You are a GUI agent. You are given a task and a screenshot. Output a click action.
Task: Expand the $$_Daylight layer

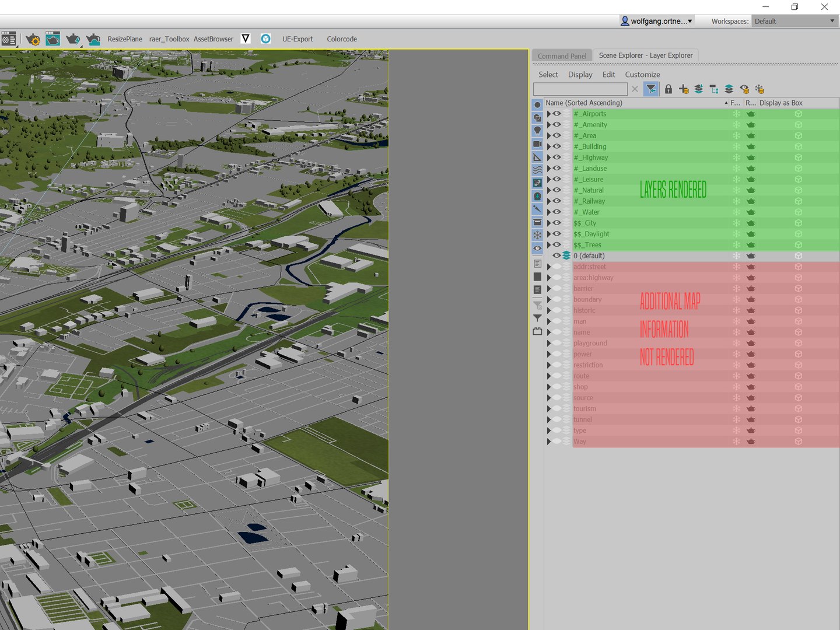click(x=548, y=234)
